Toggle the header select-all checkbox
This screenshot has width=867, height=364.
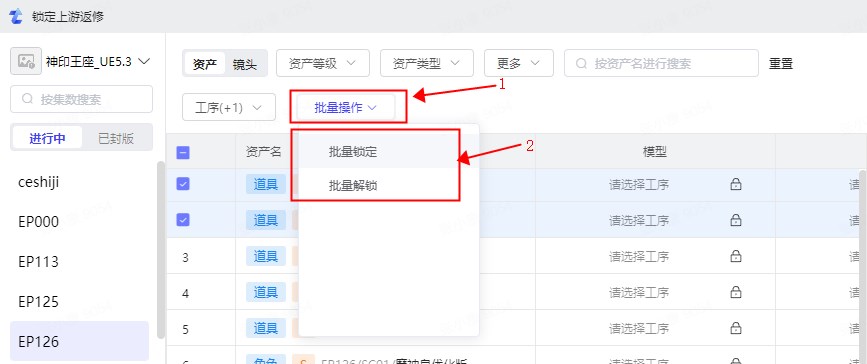coord(183,152)
